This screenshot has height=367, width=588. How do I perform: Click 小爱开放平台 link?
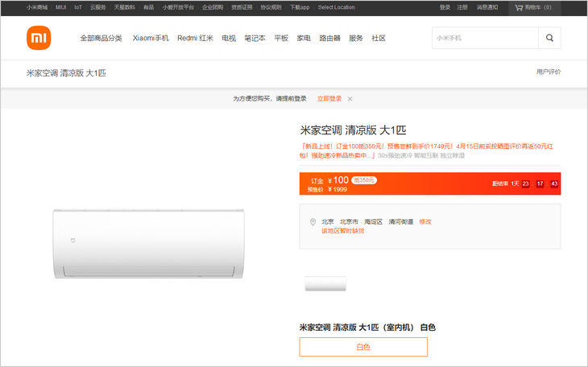coord(178,7)
